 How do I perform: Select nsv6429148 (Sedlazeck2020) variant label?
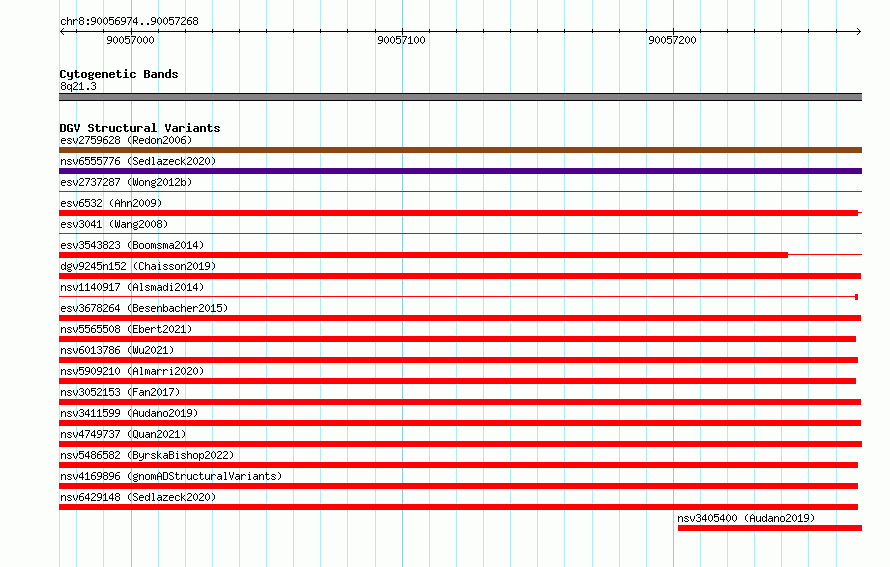pyautogui.click(x=138, y=497)
